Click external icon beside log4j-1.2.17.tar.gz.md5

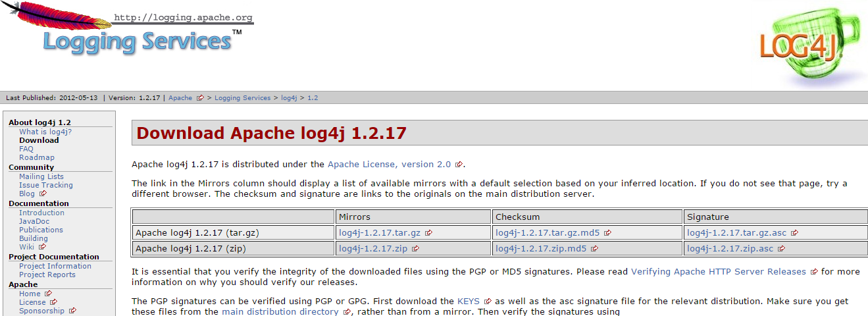point(607,233)
